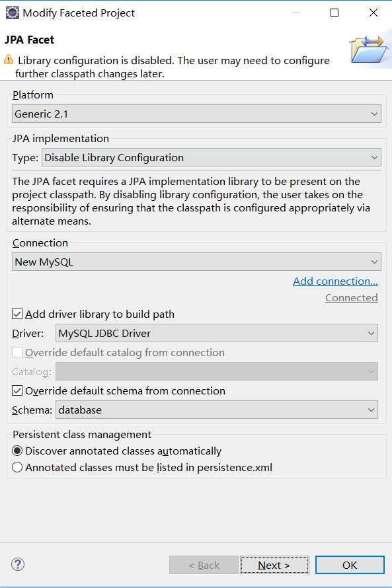Click the JPA Facet folder banner icon
The height and width of the screenshot is (588, 392).
click(368, 49)
